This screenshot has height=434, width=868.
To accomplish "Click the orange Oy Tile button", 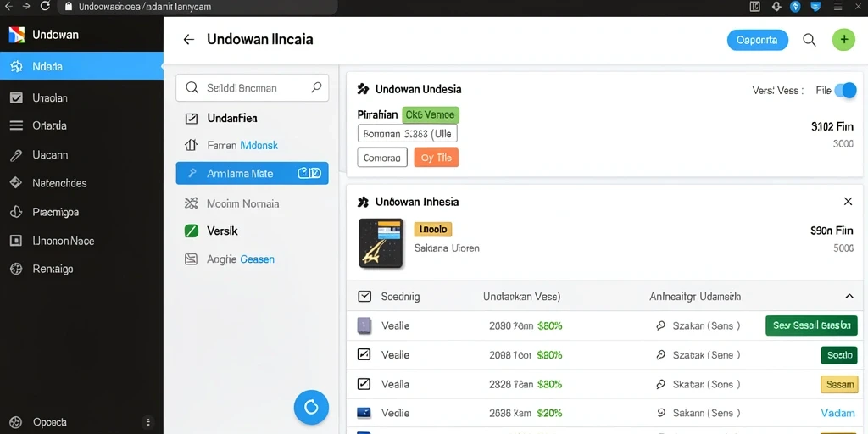I will tap(437, 158).
